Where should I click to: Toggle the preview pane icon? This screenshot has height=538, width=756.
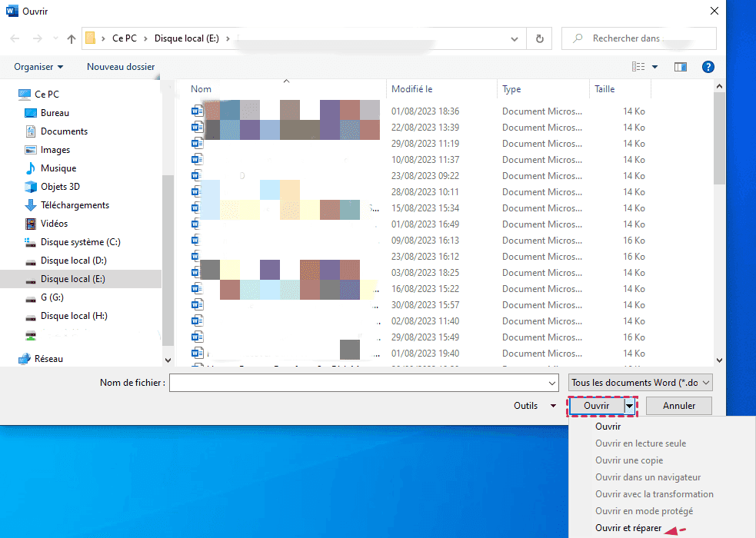pos(680,67)
